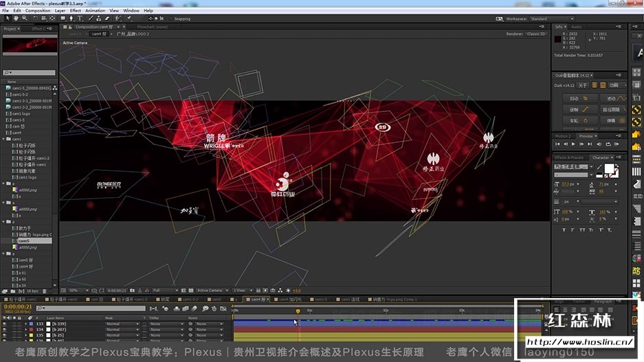
Task: Jump to first frame in Preview panel
Action: (557, 144)
